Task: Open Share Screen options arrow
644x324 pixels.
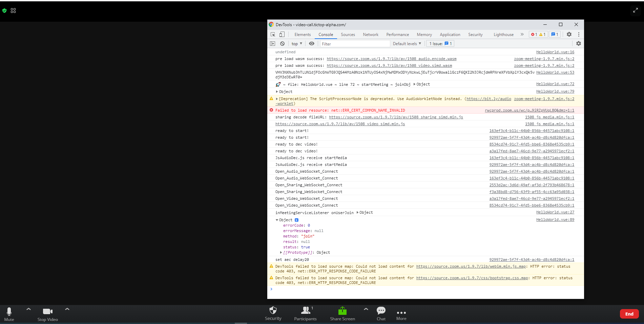Action: pos(366,309)
